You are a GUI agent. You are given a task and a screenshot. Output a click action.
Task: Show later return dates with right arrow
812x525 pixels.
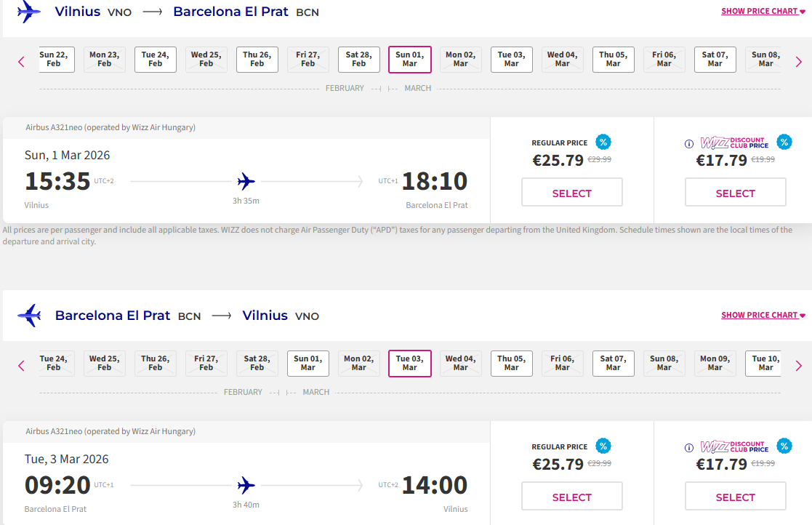pos(798,366)
